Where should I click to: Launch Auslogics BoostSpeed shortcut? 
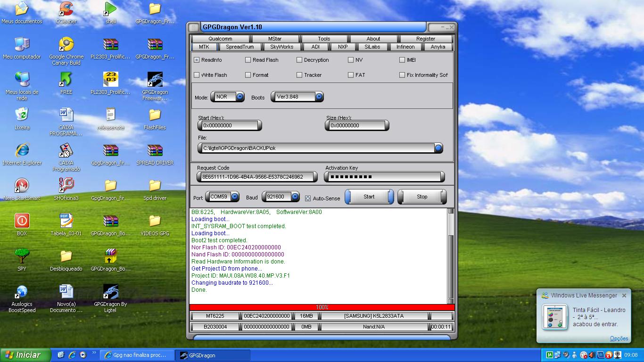pos(22,298)
